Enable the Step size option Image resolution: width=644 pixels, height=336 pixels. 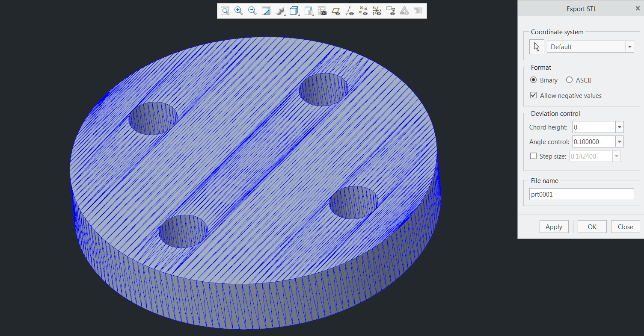pos(533,156)
